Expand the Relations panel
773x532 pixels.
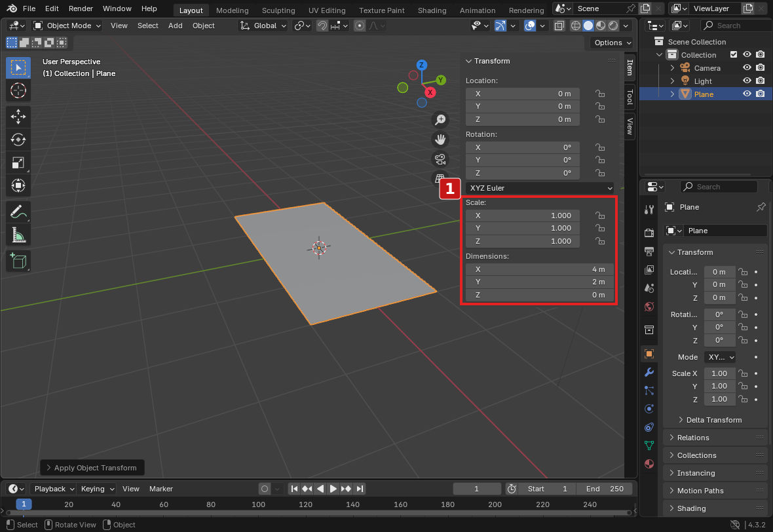coord(692,438)
